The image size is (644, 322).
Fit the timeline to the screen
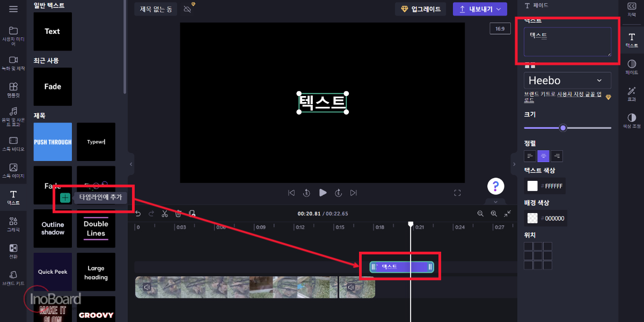508,214
